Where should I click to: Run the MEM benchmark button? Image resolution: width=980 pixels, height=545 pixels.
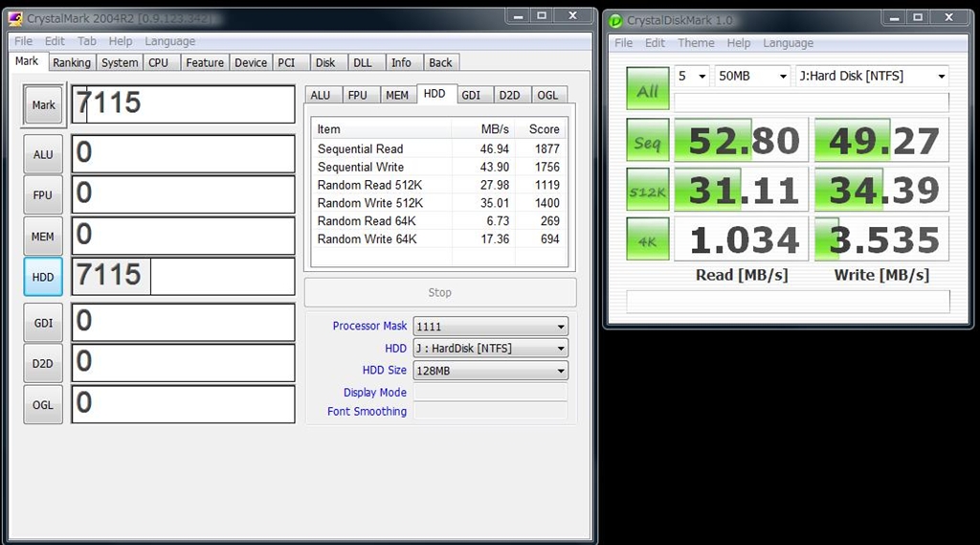tap(43, 236)
